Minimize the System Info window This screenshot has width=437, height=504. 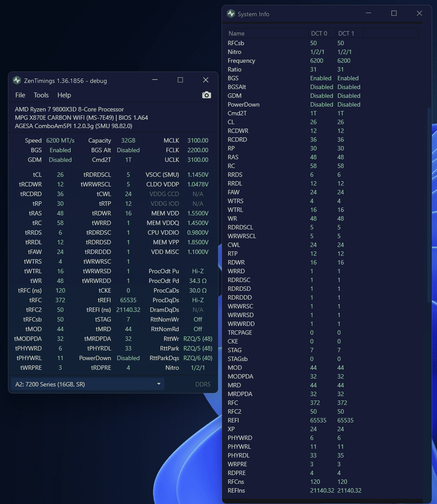click(x=369, y=13)
